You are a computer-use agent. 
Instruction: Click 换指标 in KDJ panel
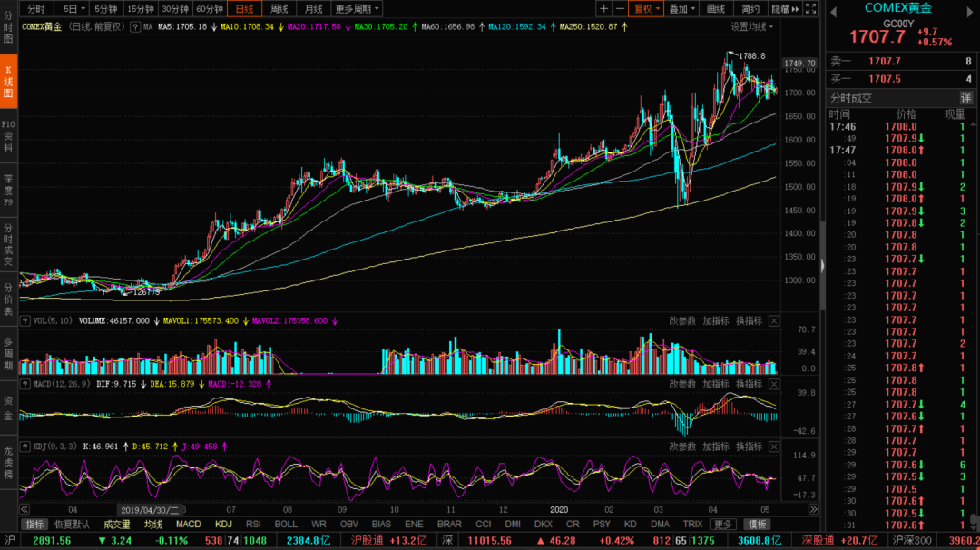point(749,447)
